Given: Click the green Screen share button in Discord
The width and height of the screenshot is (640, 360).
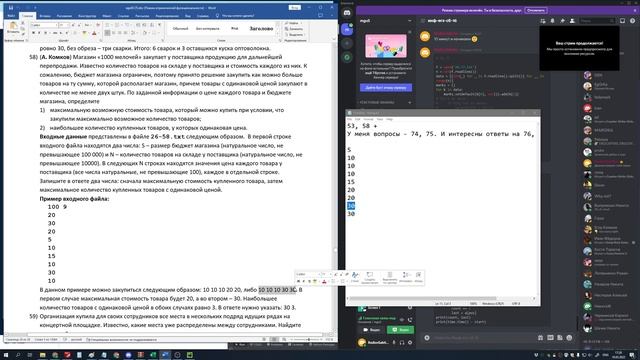Looking at the screenshot, I should click(x=400, y=329).
